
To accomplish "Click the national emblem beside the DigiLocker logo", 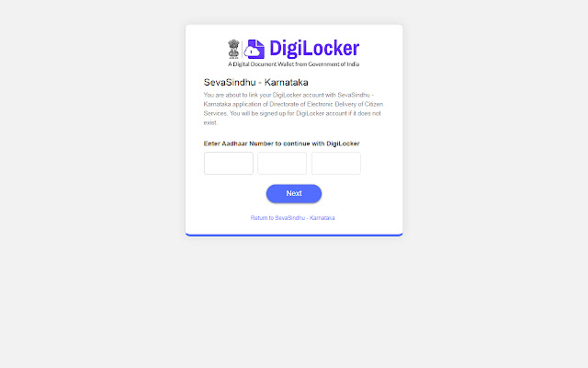I will coord(233,49).
